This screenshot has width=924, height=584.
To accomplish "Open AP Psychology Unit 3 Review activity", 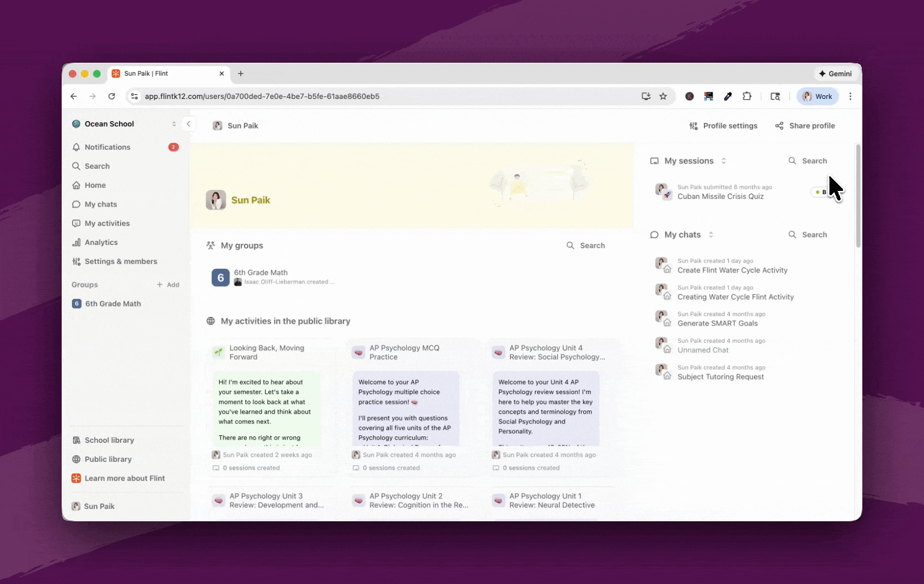I will 273,501.
